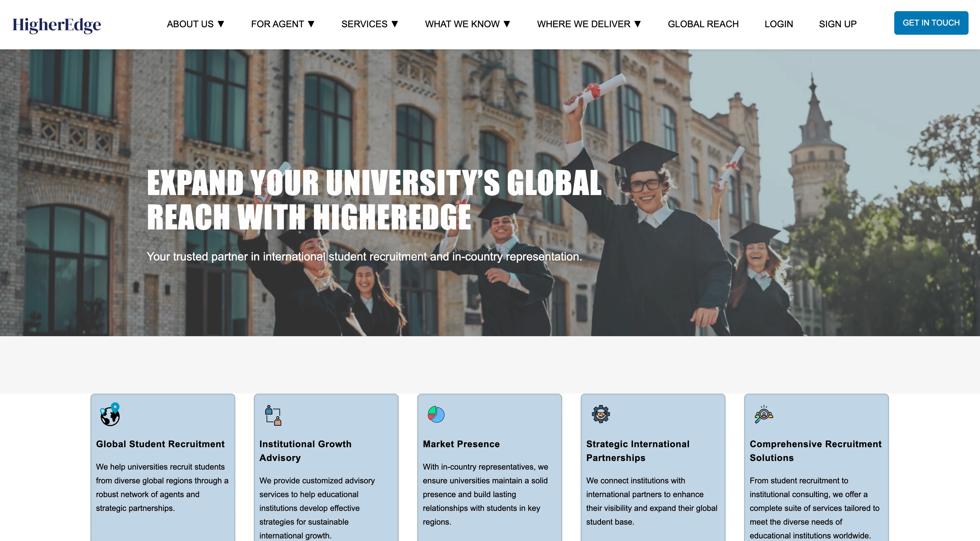Click the hero headline about global reach
The height and width of the screenshot is (541, 980).
coord(374,199)
